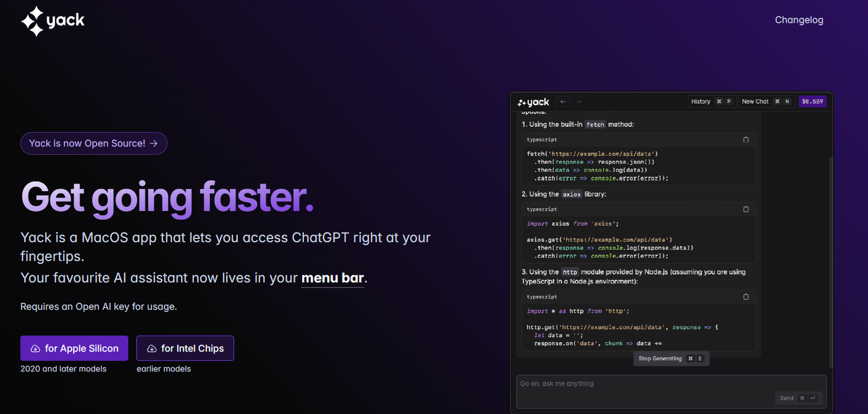Open the Changelog page

[x=799, y=20]
